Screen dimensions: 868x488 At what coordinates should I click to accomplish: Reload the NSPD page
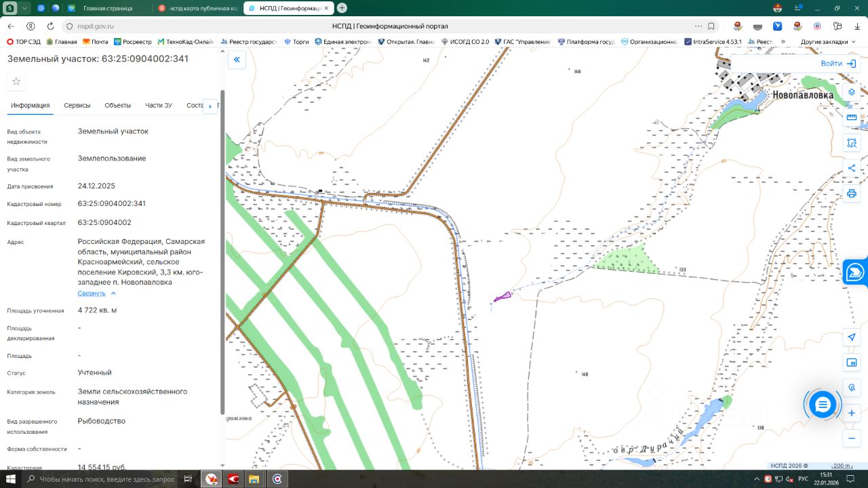coord(50,26)
